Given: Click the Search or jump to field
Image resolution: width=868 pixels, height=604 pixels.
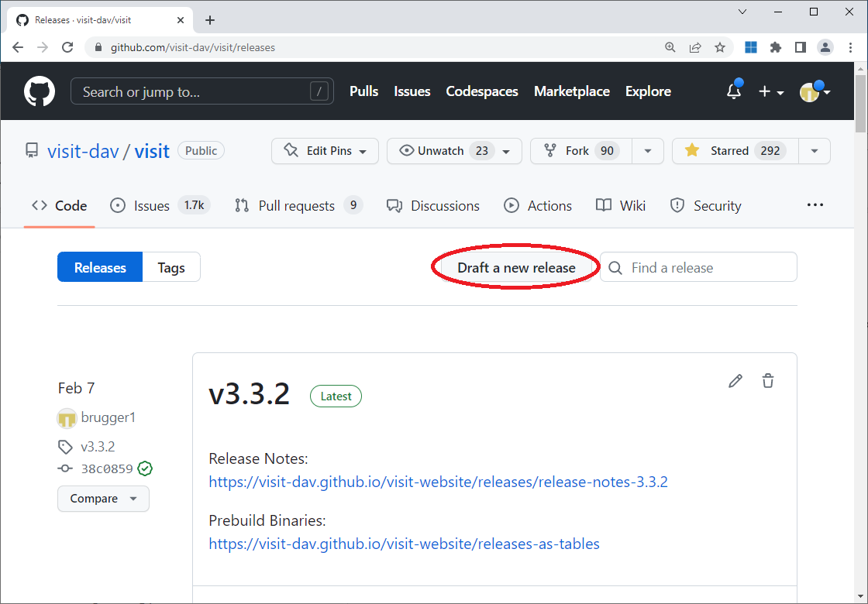Looking at the screenshot, I should [x=202, y=91].
